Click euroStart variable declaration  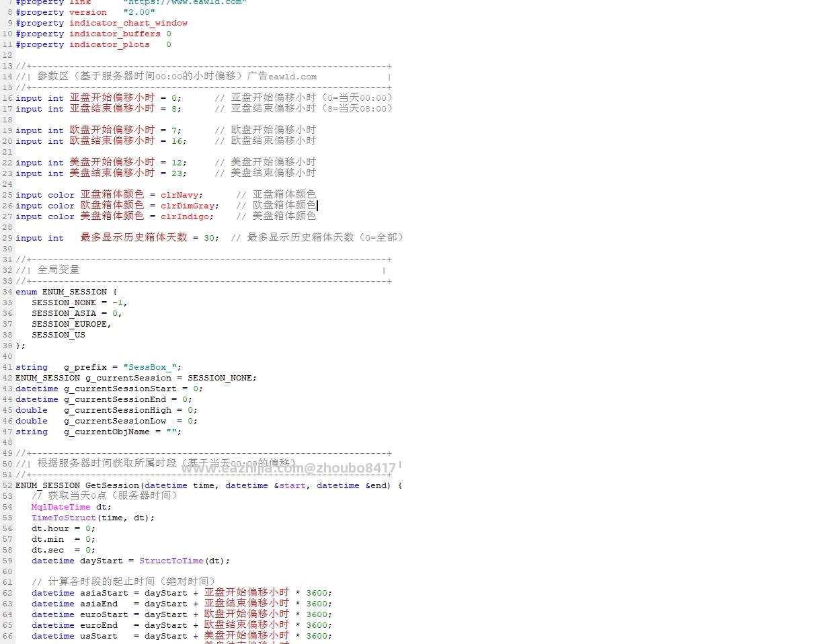[x=104, y=614]
